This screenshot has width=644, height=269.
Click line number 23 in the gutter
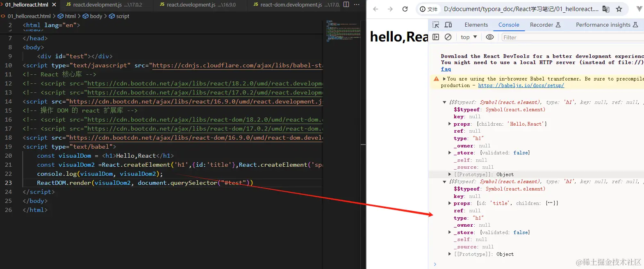8,183
